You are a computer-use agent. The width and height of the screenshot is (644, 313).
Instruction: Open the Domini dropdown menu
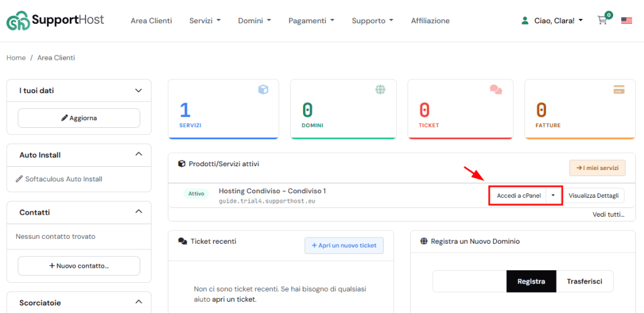[254, 21]
